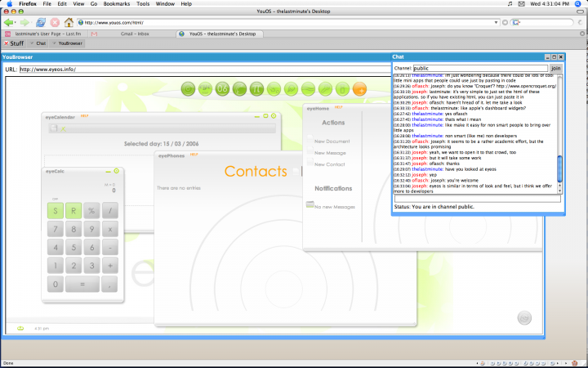The width and height of the screenshot is (588, 368).
Task: Open the Firefox File menu
Action: (x=47, y=4)
